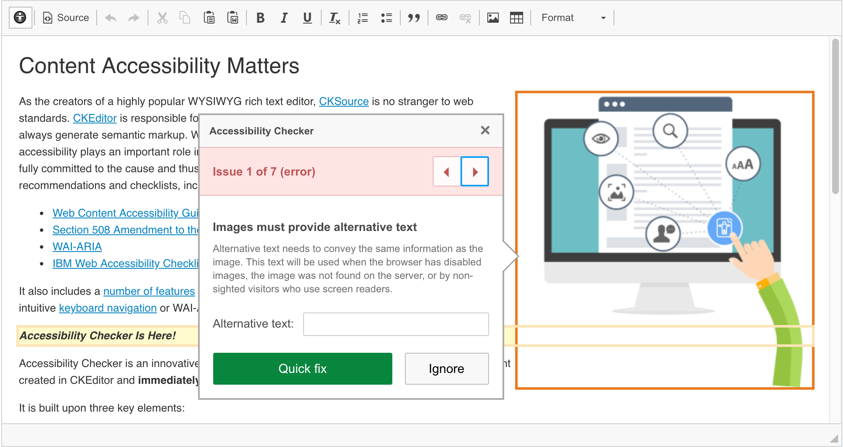Click the Alternative text input field

[396, 324]
